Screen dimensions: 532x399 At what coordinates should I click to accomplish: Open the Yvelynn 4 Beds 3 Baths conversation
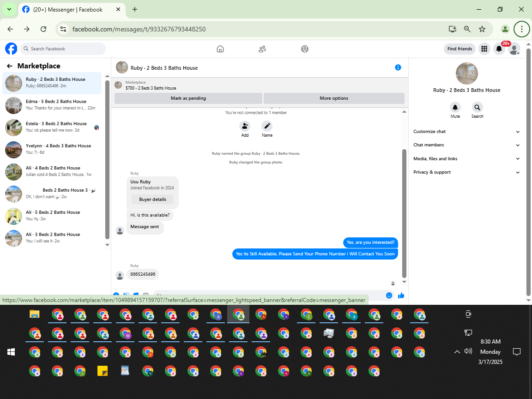tap(52, 149)
